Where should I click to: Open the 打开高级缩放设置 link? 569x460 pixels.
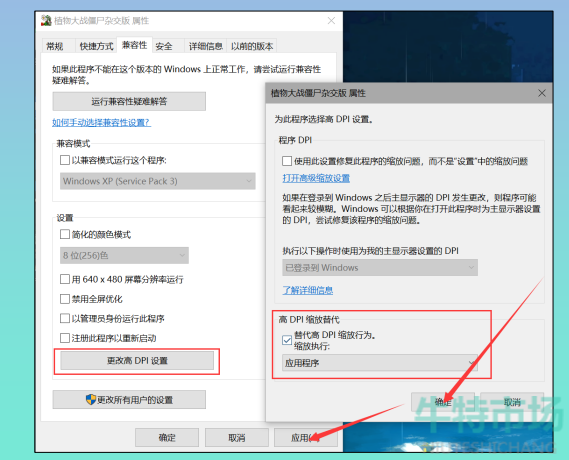click(x=316, y=178)
